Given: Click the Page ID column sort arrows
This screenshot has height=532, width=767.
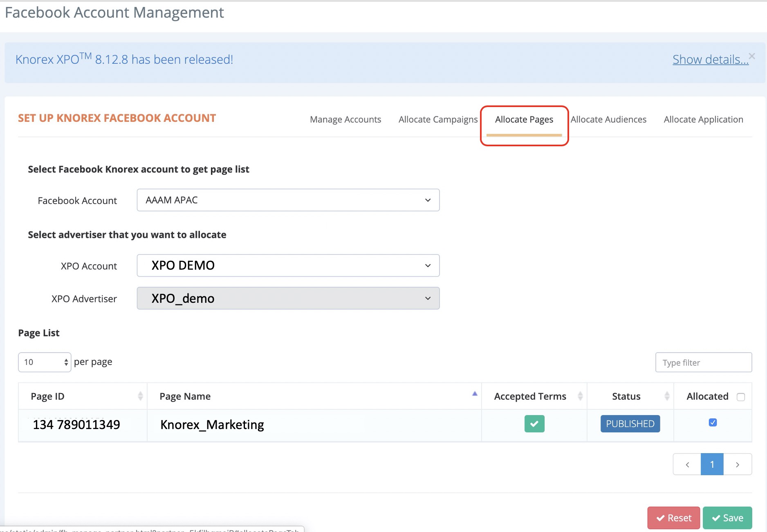Looking at the screenshot, I should pyautogui.click(x=140, y=396).
